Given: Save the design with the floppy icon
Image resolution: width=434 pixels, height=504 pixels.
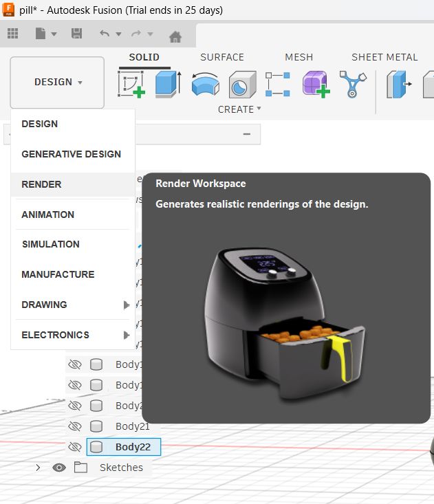Looking at the screenshot, I should [76, 34].
